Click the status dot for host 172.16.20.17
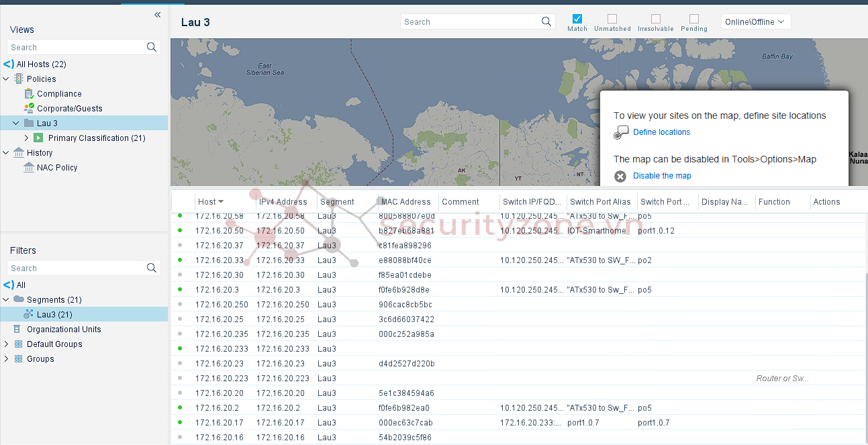 [180, 422]
